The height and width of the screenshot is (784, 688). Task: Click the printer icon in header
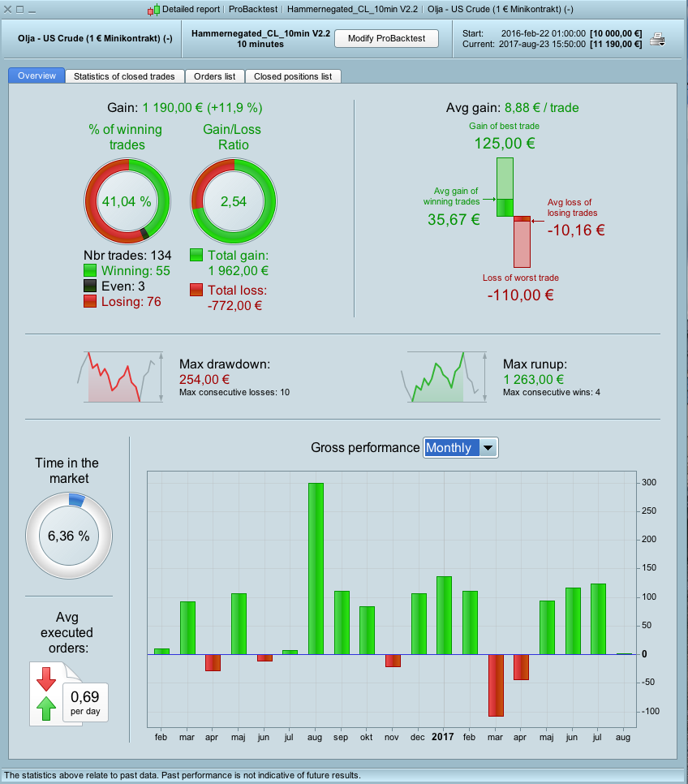coord(657,39)
